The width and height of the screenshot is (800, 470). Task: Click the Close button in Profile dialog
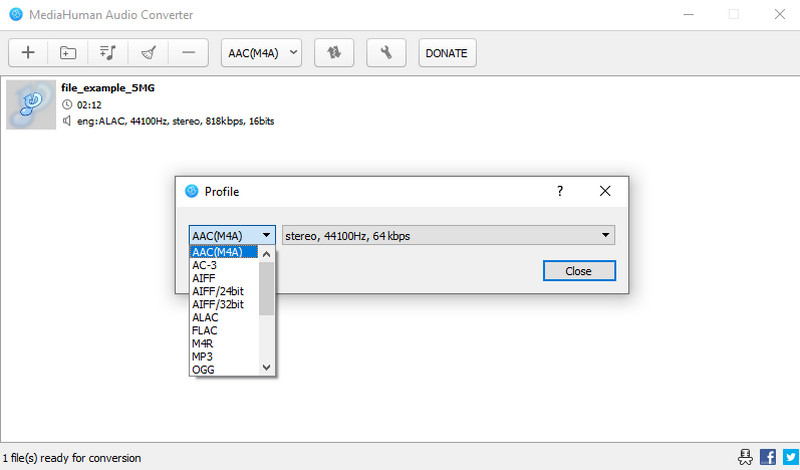click(579, 271)
